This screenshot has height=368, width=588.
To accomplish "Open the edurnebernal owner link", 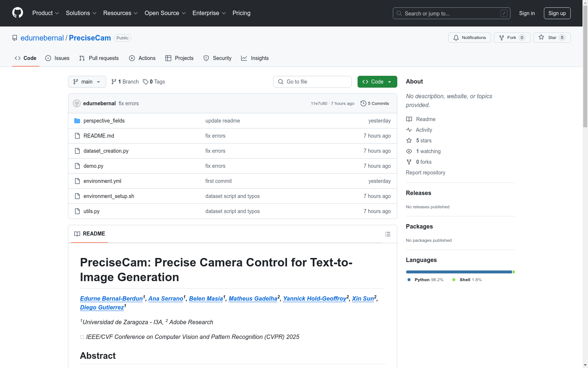I will click(x=42, y=38).
